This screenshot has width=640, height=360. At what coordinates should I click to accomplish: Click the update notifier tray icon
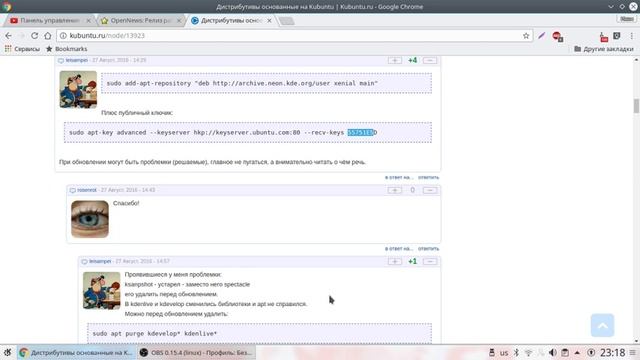591,352
